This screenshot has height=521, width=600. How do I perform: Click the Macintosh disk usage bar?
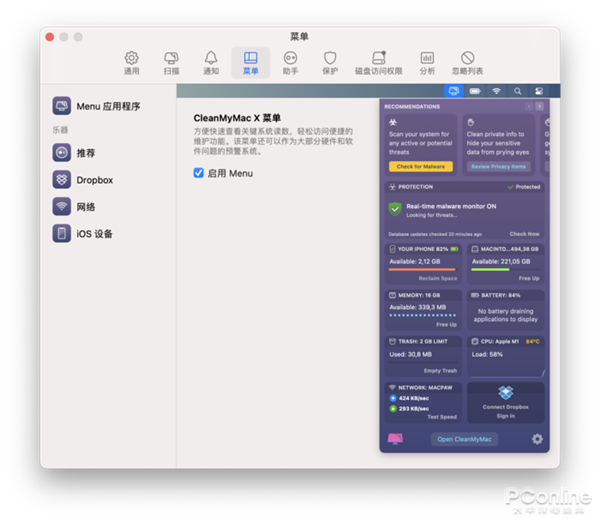tap(505, 270)
